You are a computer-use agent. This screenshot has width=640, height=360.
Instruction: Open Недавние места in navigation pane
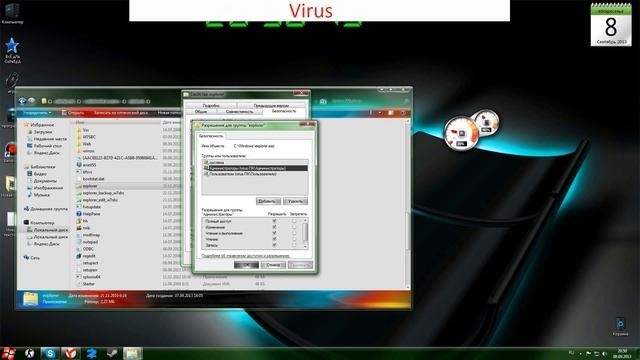click(47, 139)
